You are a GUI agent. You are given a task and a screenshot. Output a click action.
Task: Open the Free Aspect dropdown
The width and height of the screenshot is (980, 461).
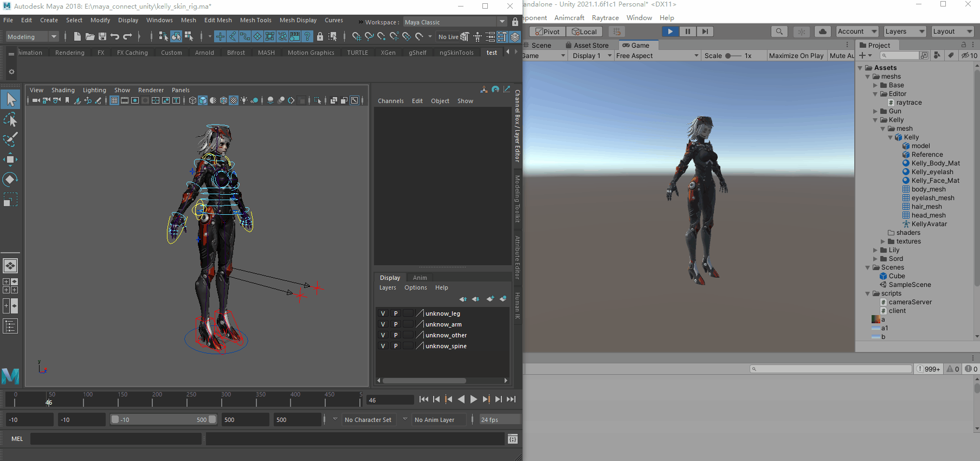657,56
